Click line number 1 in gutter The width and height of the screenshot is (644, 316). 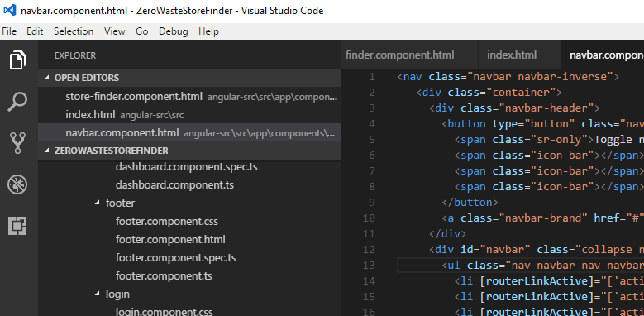click(372, 77)
